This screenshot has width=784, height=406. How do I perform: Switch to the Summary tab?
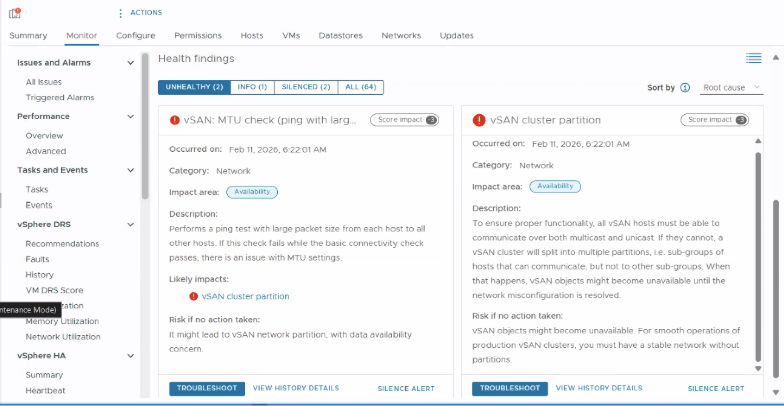pyautogui.click(x=28, y=36)
